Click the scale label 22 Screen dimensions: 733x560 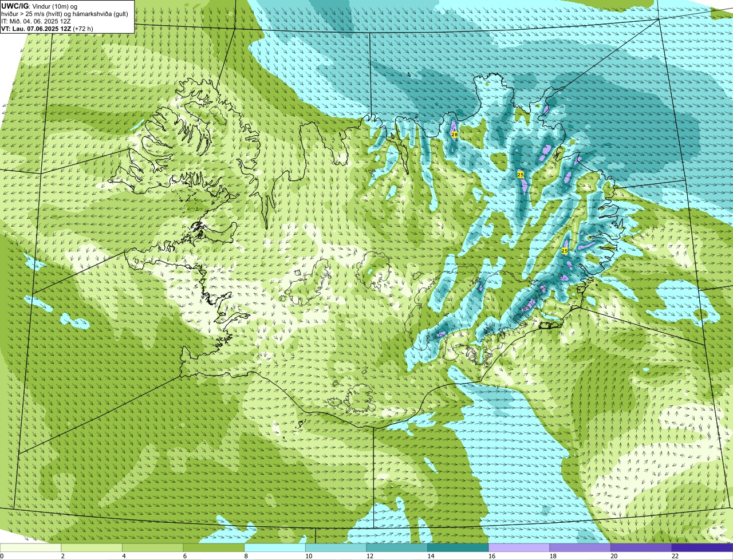coord(675,556)
